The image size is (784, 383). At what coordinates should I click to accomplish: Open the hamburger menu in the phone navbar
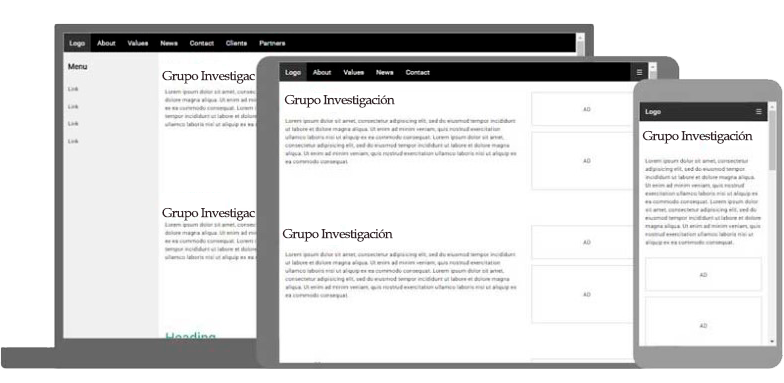(x=758, y=112)
